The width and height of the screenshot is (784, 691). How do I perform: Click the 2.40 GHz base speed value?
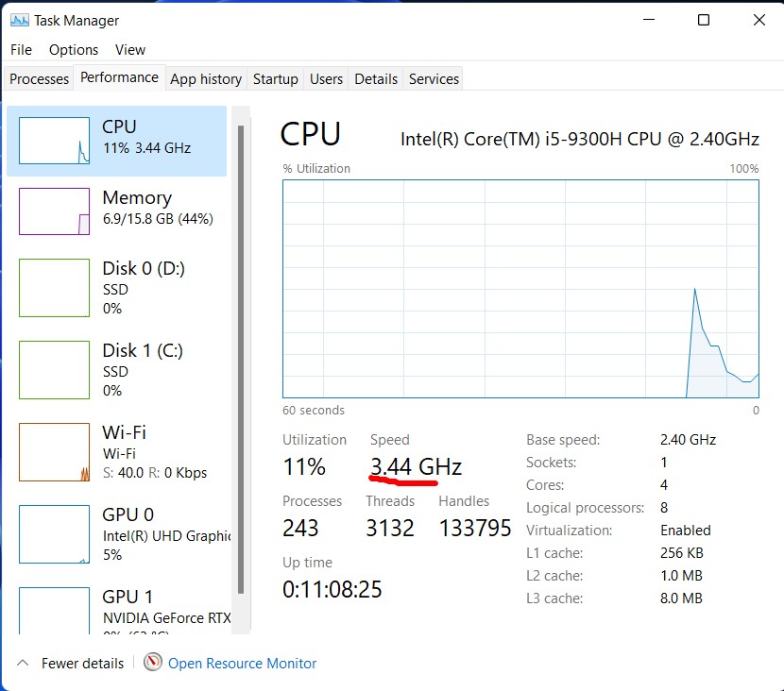pos(688,440)
